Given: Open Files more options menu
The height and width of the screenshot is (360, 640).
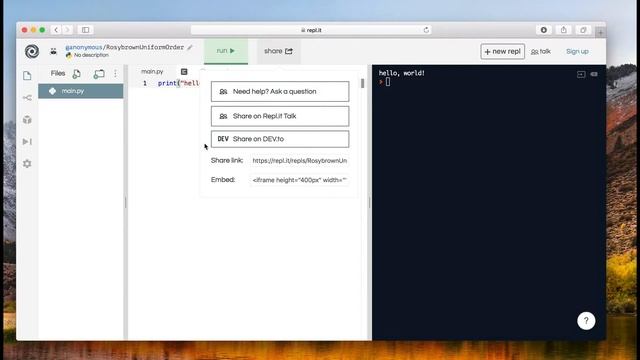Looking at the screenshot, I should (x=116, y=73).
